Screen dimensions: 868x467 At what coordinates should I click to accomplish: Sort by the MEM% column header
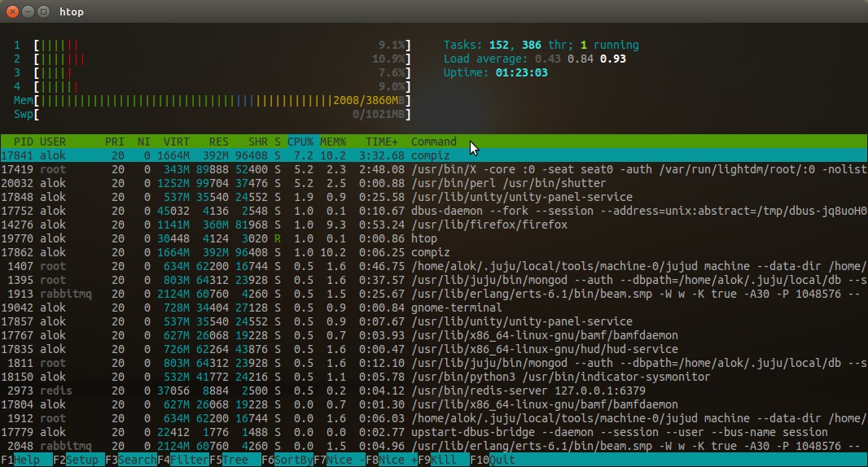333,142
